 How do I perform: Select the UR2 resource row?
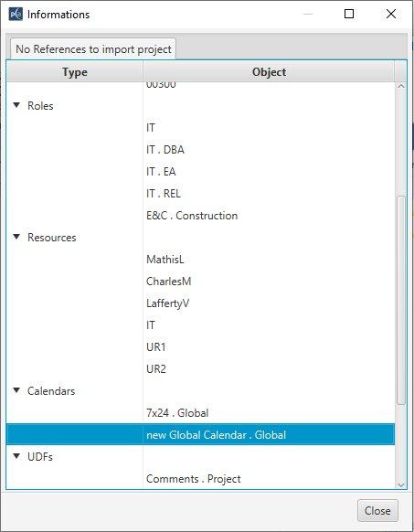coord(200,368)
